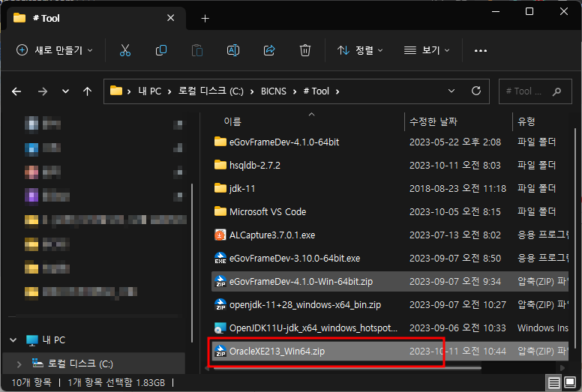
Task: Click the Share icon in toolbar
Action: [269, 50]
